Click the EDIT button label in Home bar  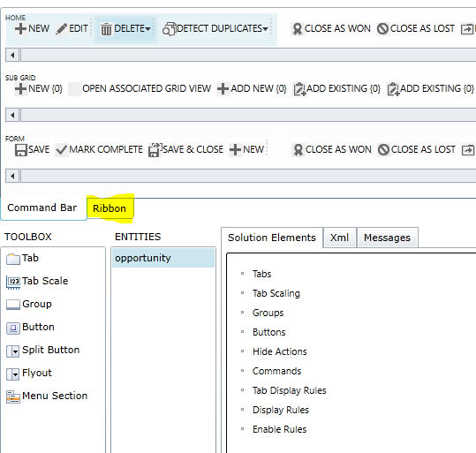[x=79, y=29]
